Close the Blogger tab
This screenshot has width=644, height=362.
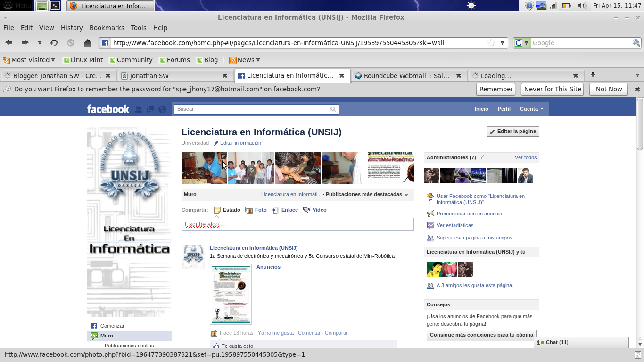point(108,75)
